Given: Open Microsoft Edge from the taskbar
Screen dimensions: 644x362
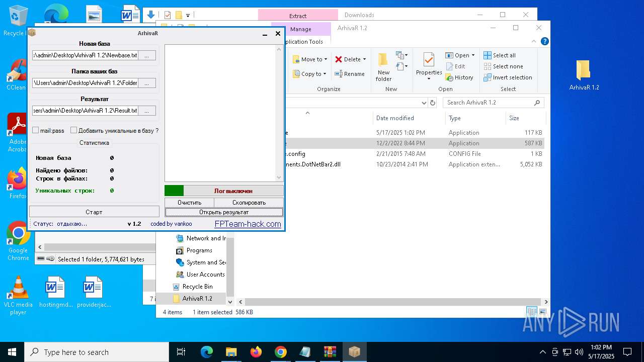Looking at the screenshot, I should (207, 352).
